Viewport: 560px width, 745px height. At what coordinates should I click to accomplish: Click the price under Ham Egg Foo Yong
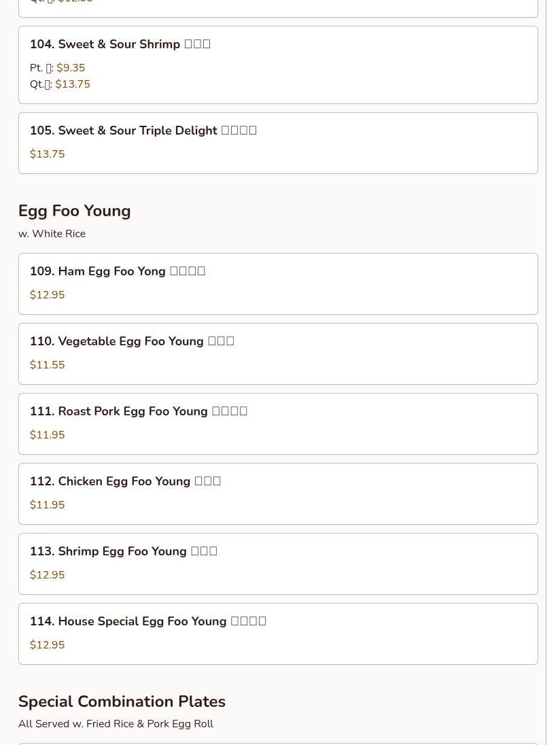click(48, 295)
